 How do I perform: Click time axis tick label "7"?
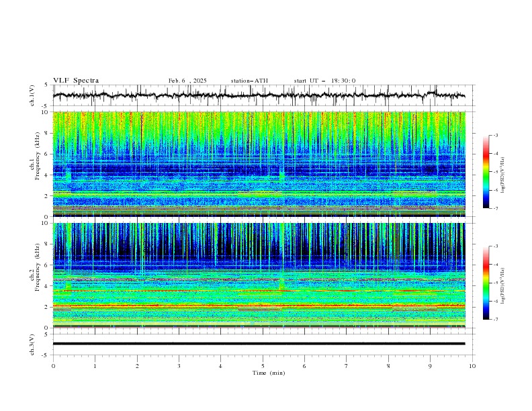click(347, 366)
